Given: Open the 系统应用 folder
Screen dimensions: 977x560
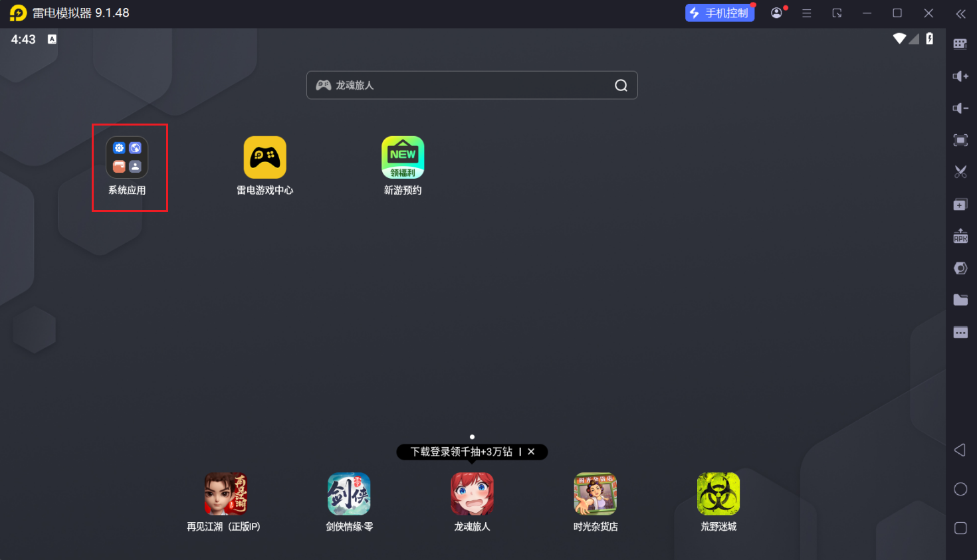Looking at the screenshot, I should point(127,157).
